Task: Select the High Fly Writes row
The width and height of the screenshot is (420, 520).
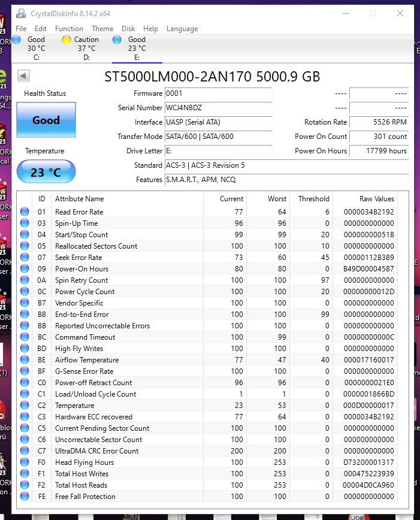Action: (x=207, y=348)
